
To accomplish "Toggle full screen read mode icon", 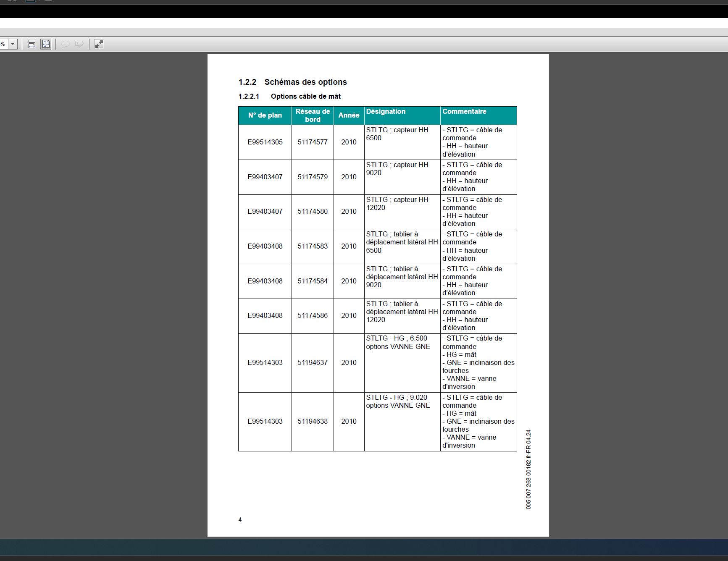I will tap(99, 44).
